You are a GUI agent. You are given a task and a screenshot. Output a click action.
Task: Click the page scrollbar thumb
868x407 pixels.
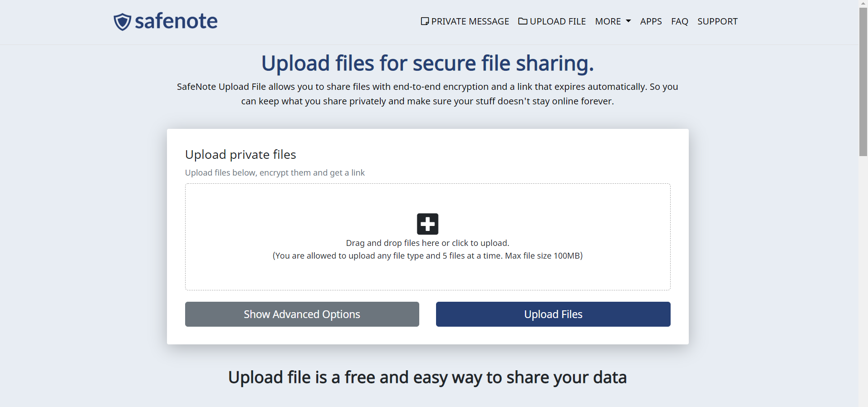point(863,82)
